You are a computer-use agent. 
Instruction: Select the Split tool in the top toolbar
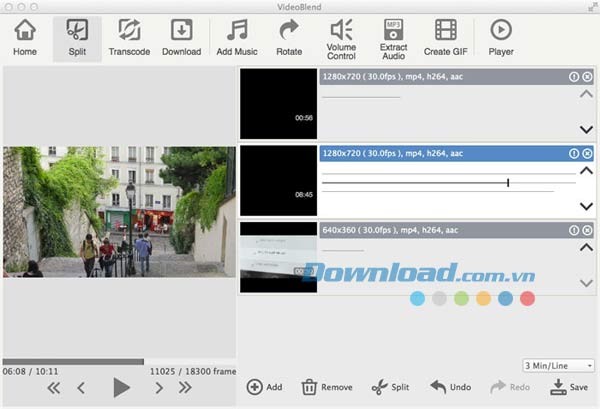(x=77, y=38)
